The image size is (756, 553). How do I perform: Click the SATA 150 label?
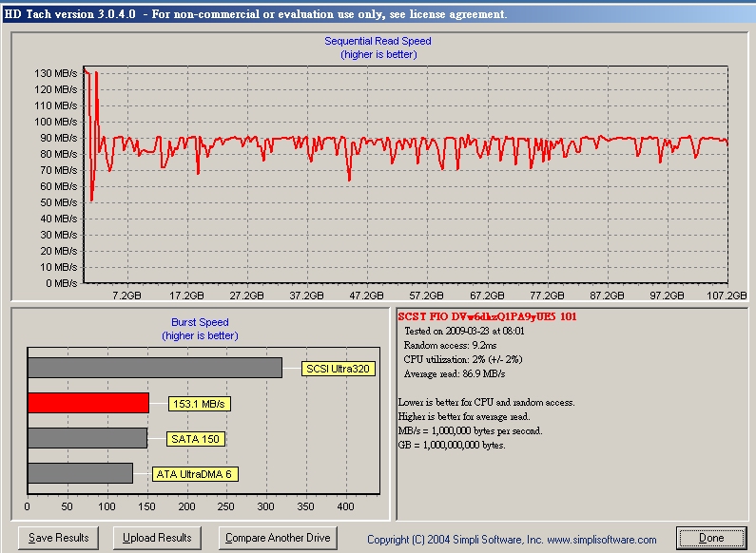click(x=195, y=439)
